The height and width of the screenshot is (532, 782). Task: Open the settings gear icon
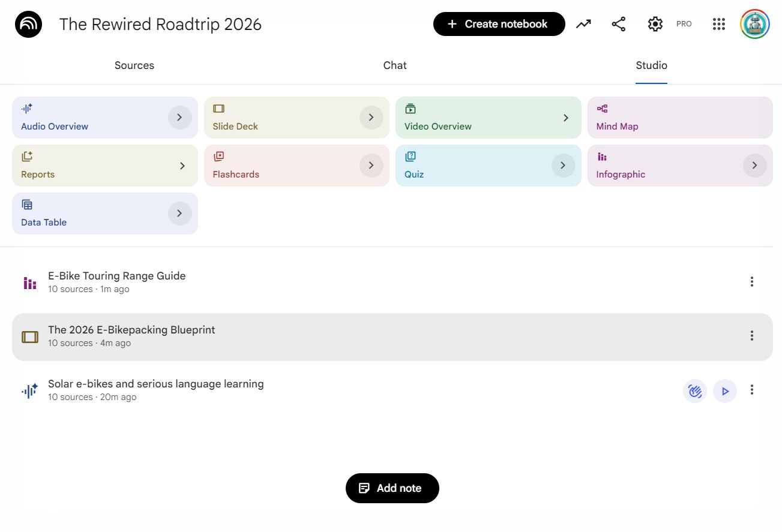655,24
